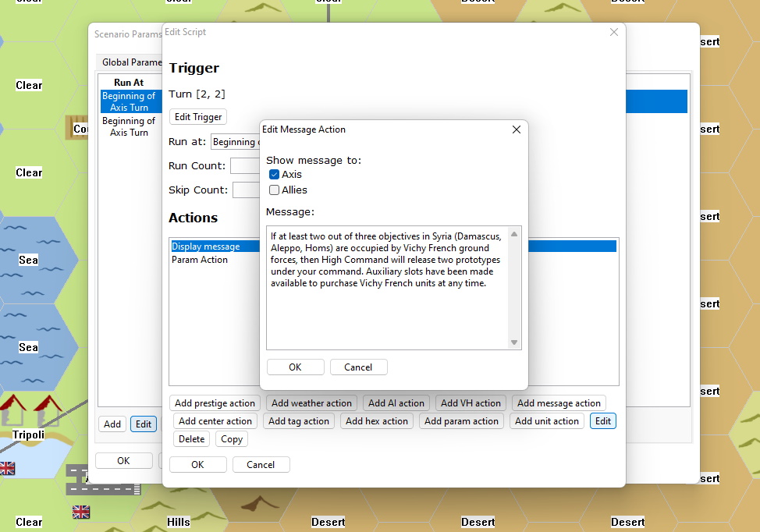Click Add weather action button

pos(311,403)
